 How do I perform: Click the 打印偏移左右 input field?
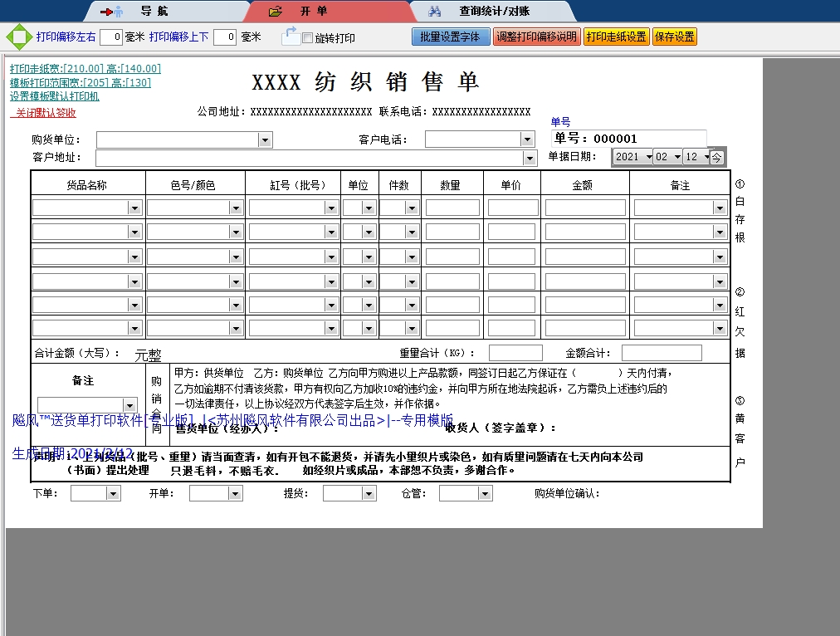click(x=110, y=37)
